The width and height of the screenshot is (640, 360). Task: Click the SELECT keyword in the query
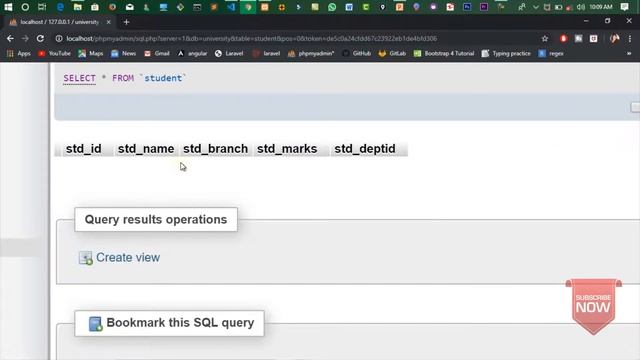click(80, 78)
